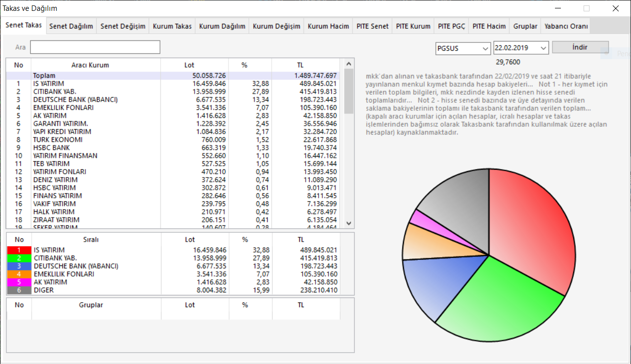Viewport: 631px width, 364px height.
Task: Open the PGSUS symbol dropdown
Action: point(463,48)
